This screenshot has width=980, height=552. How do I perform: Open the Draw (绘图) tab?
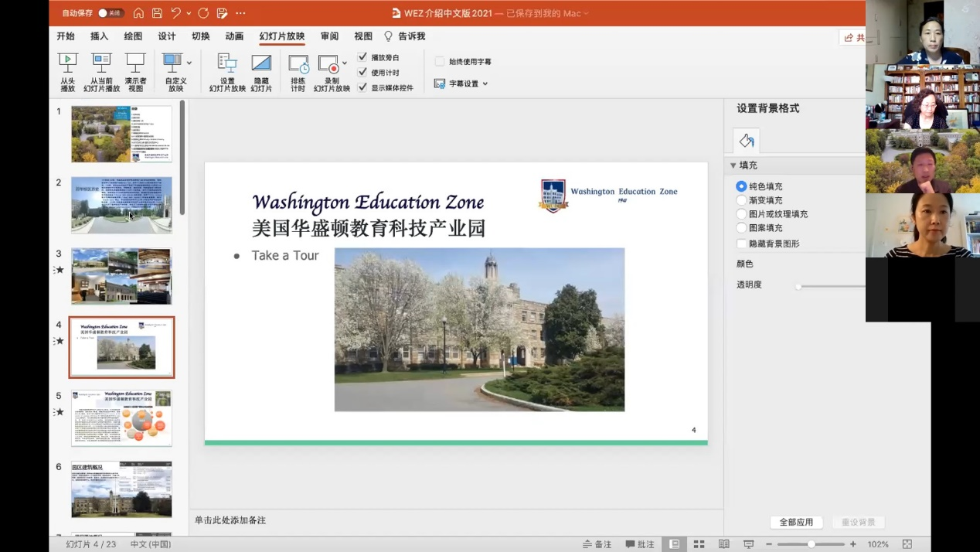click(133, 36)
